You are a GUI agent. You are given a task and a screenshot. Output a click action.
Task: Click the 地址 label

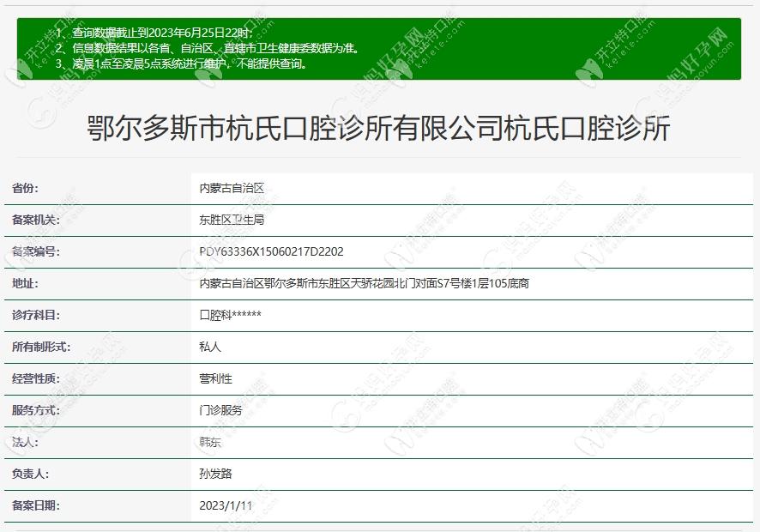point(25,283)
